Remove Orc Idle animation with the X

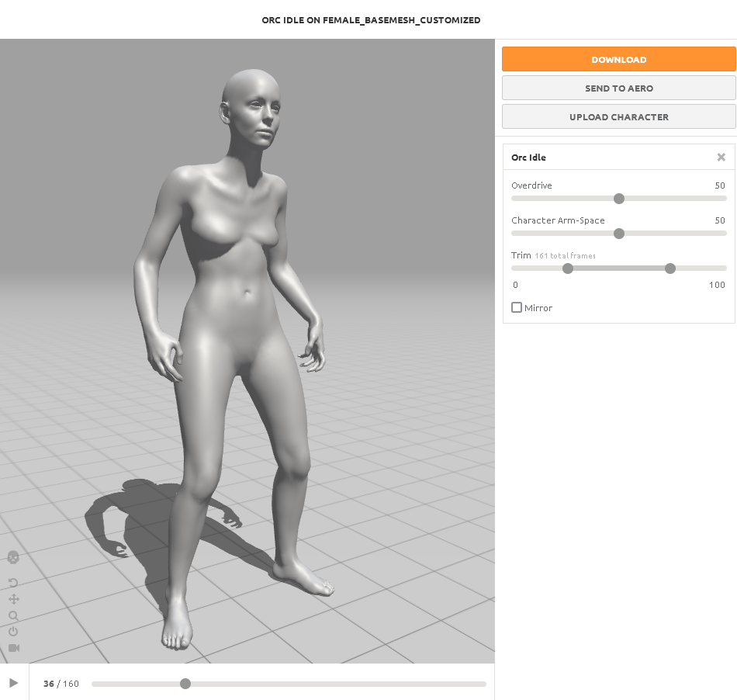[721, 158]
